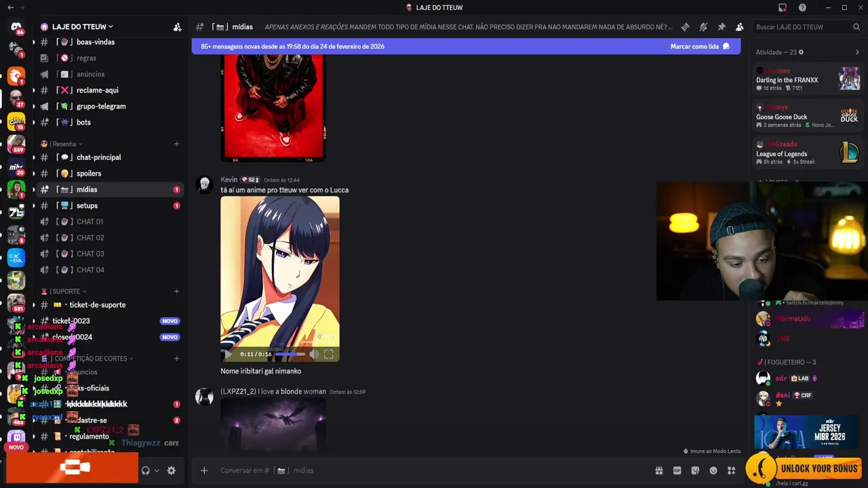Open the ticket-de-suporte channel
This screenshot has height=488, width=868.
(111, 305)
